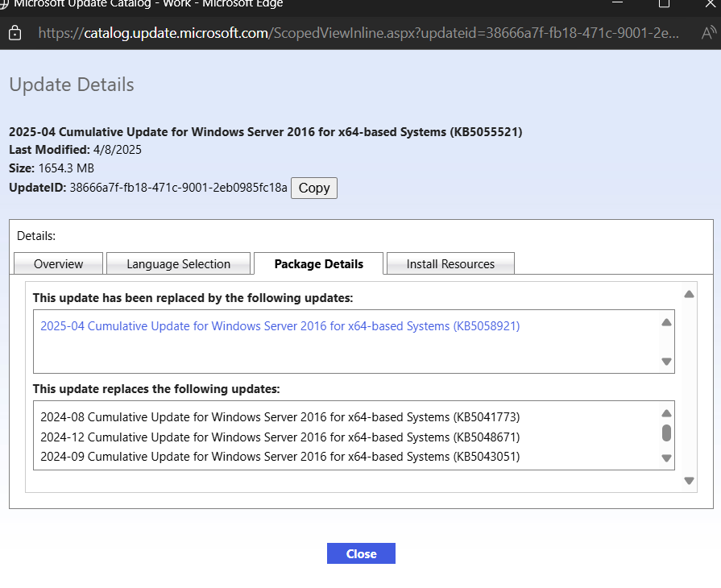Select the Package Details tab
The image size is (721, 588).
coord(318,264)
